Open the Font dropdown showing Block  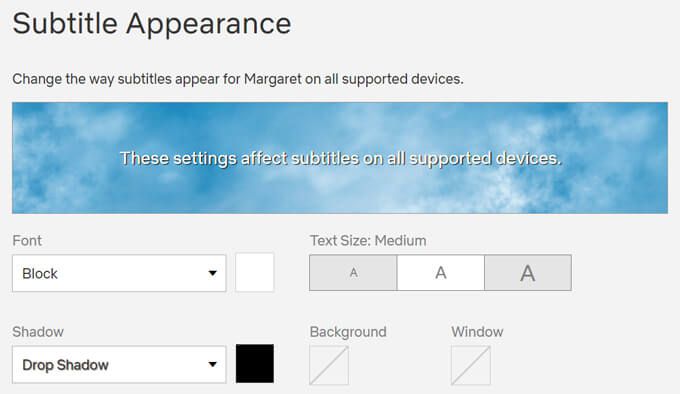[x=119, y=273]
